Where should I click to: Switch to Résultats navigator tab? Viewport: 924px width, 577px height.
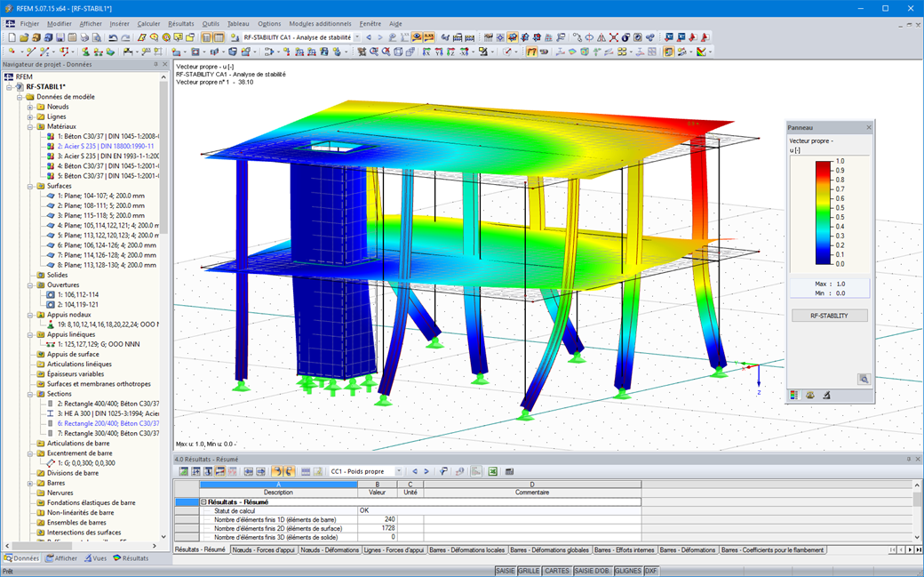(131, 558)
